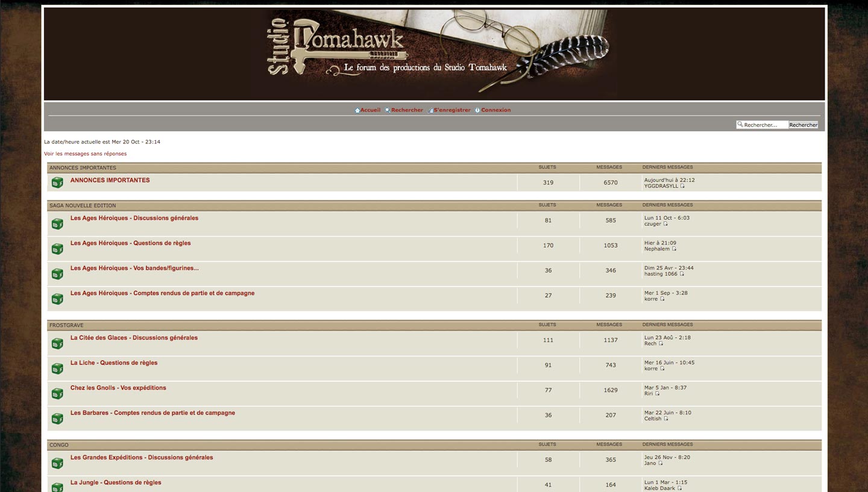Screen dimensions: 868x492
Task: Open La Citée des Glaces - Discussions générales
Action: coord(134,338)
